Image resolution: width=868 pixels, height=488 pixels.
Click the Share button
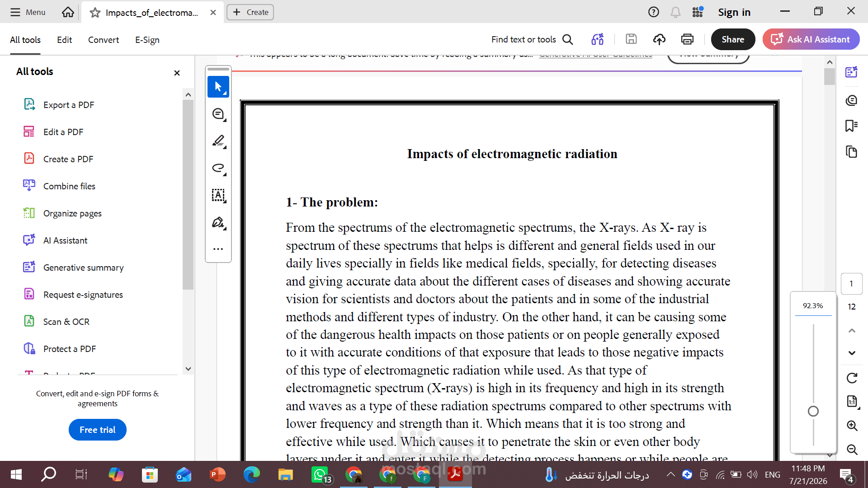[x=733, y=39]
